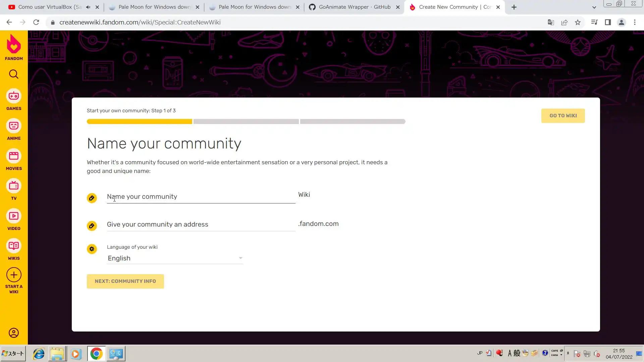This screenshot has width=644, height=362.
Task: Click the Next: Community Info button
Action: pyautogui.click(x=125, y=281)
